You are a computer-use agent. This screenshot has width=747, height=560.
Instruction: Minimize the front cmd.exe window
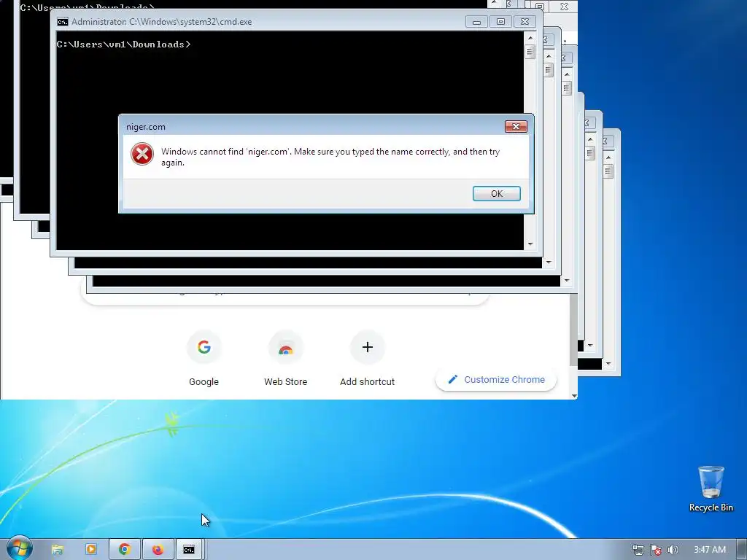[476, 21]
